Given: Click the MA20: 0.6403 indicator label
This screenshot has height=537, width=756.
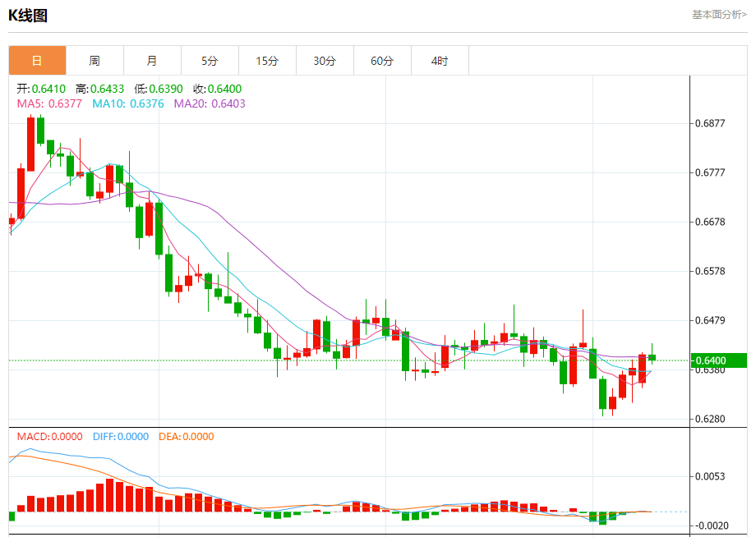Looking at the screenshot, I should coord(210,103).
